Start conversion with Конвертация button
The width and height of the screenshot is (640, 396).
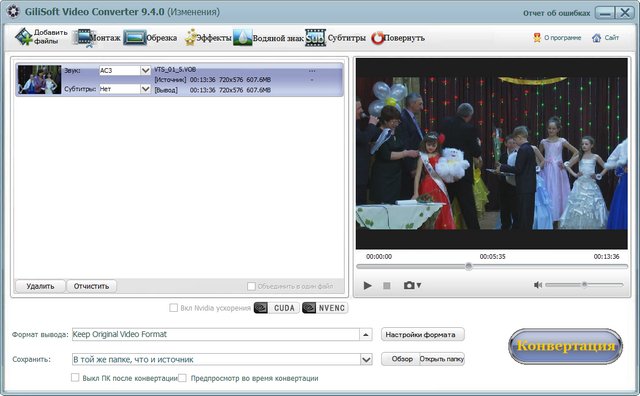[x=565, y=346]
